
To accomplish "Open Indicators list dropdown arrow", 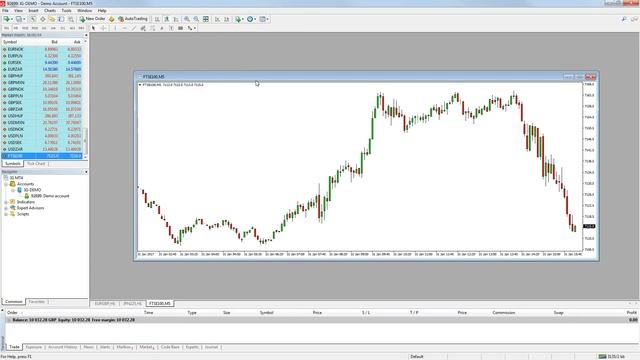I will (x=243, y=19).
